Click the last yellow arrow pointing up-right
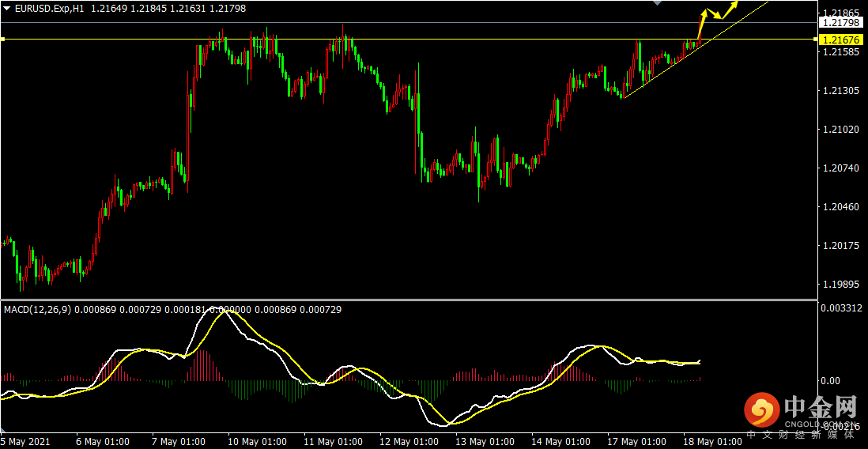The height and width of the screenshot is (449, 868). (x=730, y=9)
